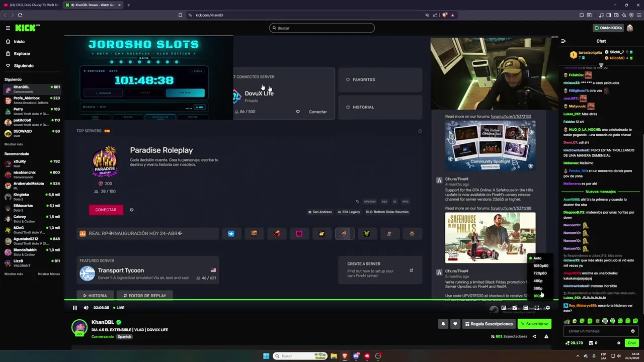Jump to Nuevos mensajes in chat

pos(600,192)
